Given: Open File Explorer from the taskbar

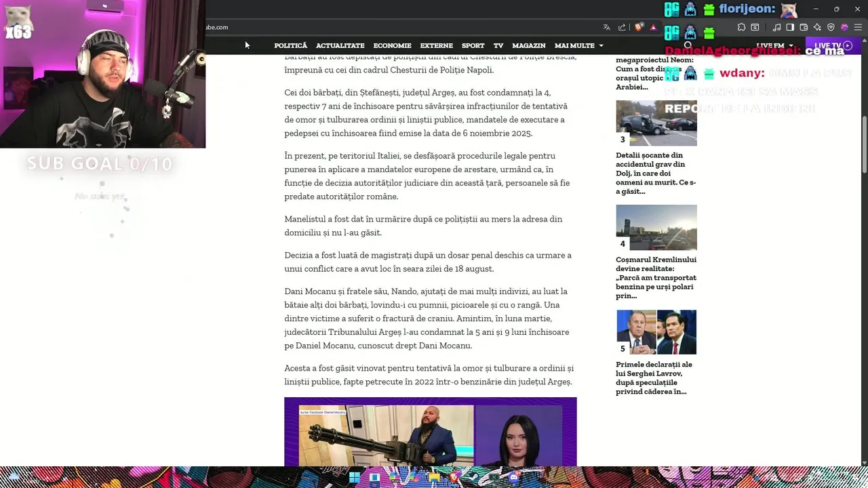Looking at the screenshot, I should pyautogui.click(x=434, y=477).
